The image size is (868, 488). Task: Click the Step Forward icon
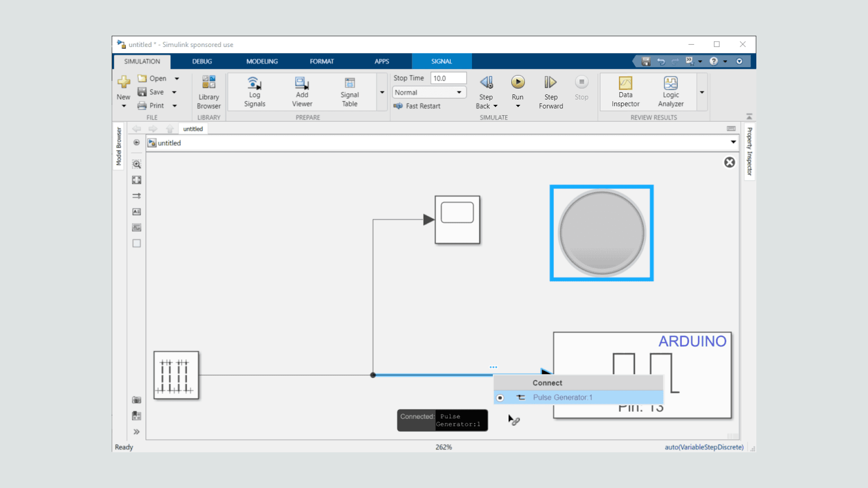pyautogui.click(x=550, y=82)
